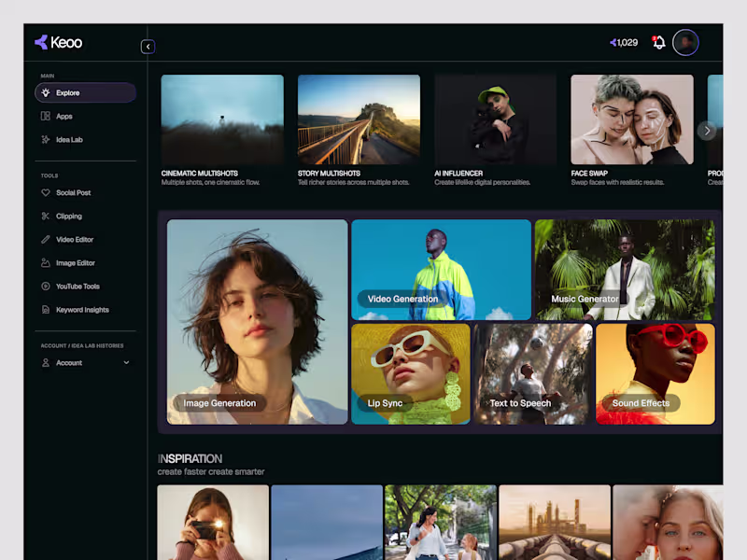This screenshot has height=560, width=747.
Task: Advance the top carousel with the right arrow
Action: point(707,131)
